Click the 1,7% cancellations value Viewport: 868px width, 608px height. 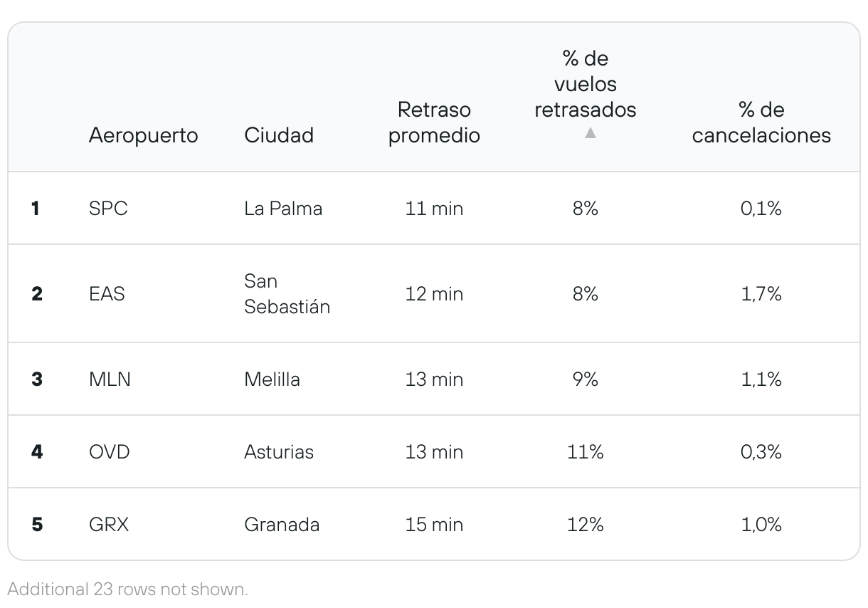[x=761, y=293]
